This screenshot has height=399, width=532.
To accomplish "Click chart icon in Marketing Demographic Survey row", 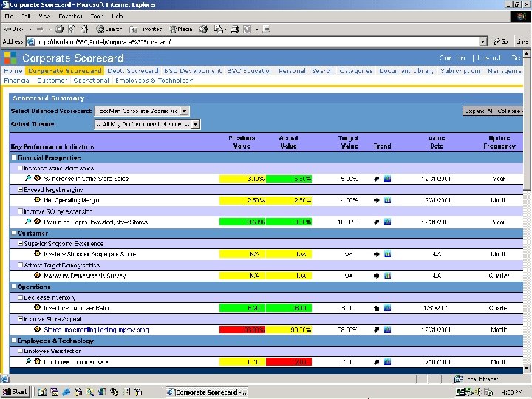I will [x=387, y=276].
